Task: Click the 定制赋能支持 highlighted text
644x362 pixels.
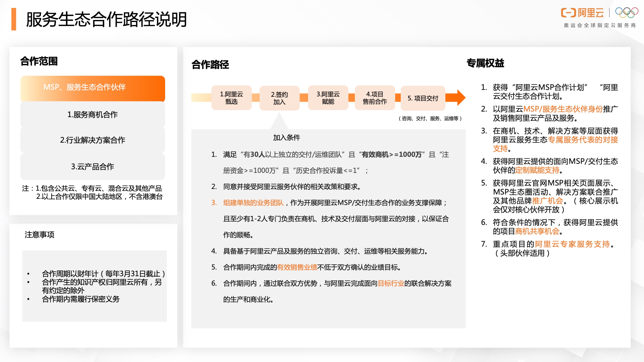Action: (x=537, y=170)
